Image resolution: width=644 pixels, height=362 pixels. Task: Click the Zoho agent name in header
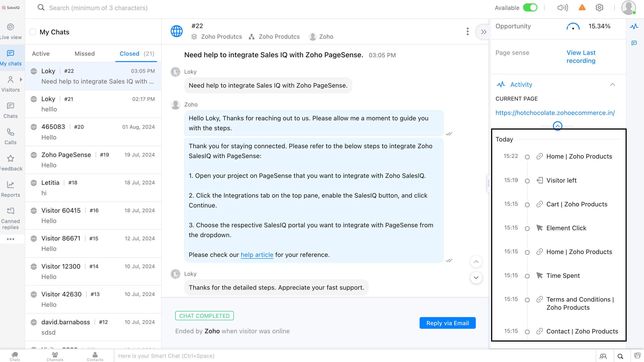point(326,37)
